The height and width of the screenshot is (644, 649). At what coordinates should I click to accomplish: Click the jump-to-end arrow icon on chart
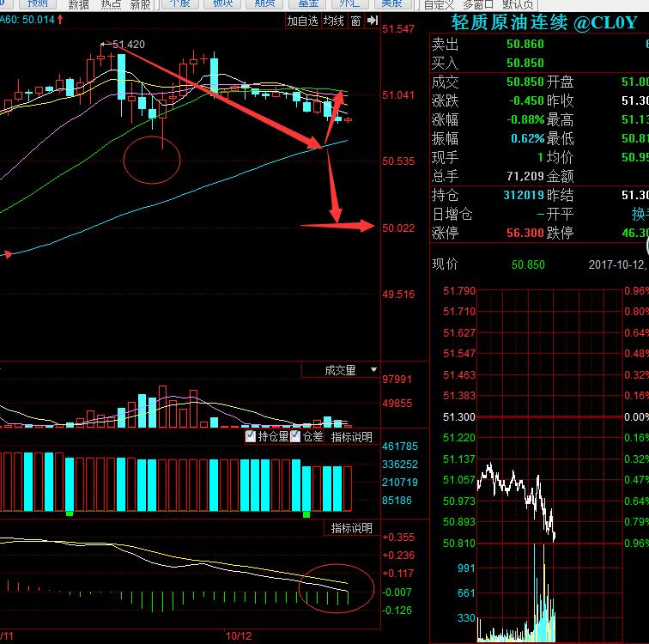pyautogui.click(x=373, y=21)
